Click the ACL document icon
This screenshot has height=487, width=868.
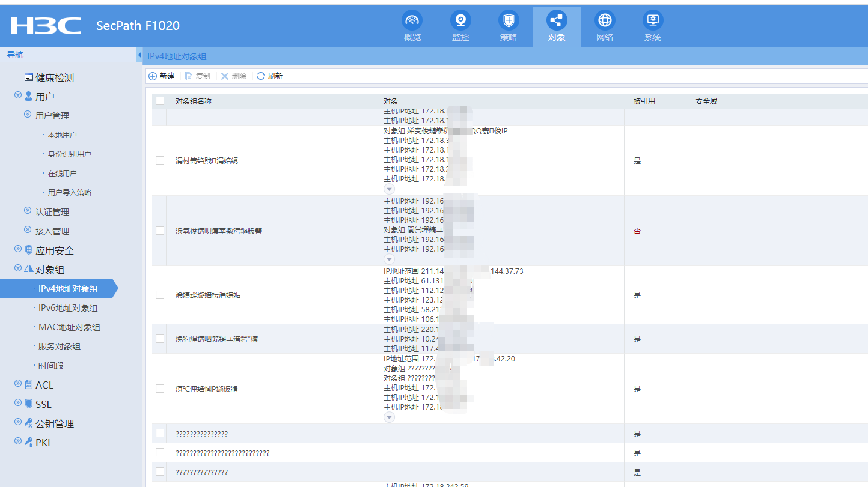pos(29,384)
